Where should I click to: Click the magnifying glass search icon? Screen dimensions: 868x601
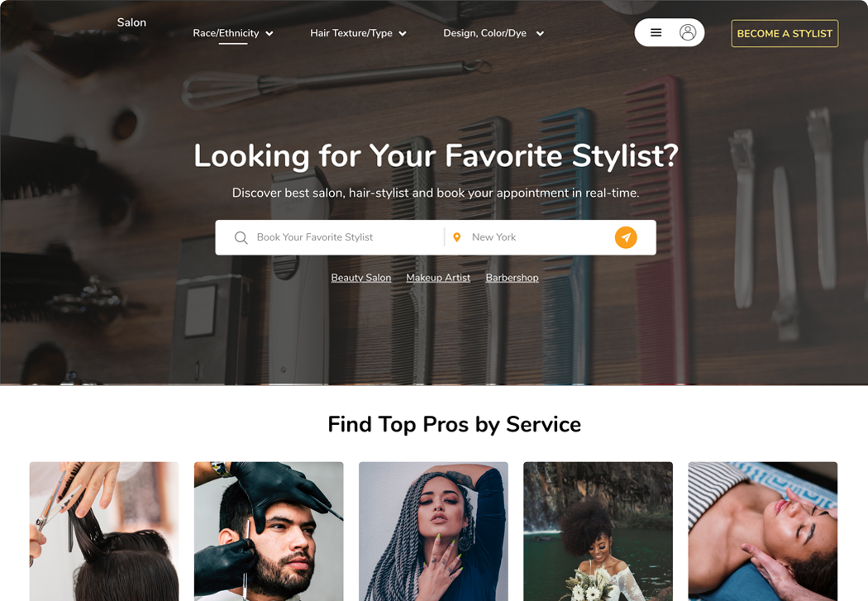[x=241, y=237]
